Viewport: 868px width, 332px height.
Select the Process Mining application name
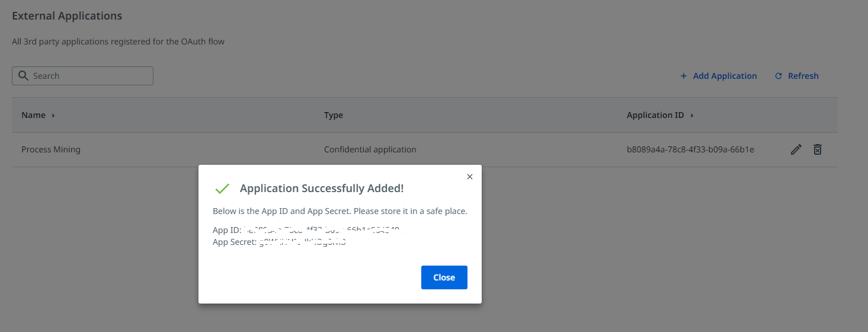click(x=51, y=149)
